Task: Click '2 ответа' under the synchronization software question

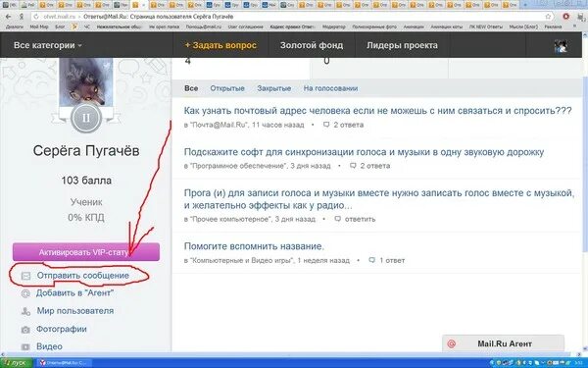Action: point(375,166)
